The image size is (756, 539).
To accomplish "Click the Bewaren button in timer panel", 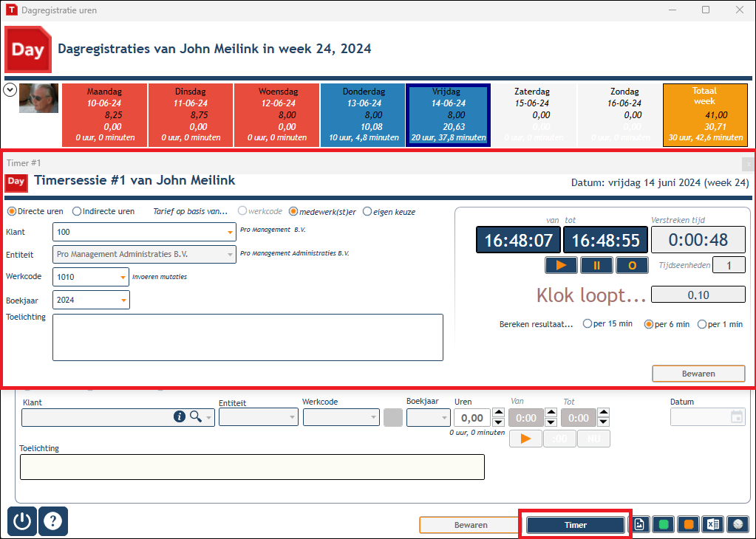I will point(698,374).
